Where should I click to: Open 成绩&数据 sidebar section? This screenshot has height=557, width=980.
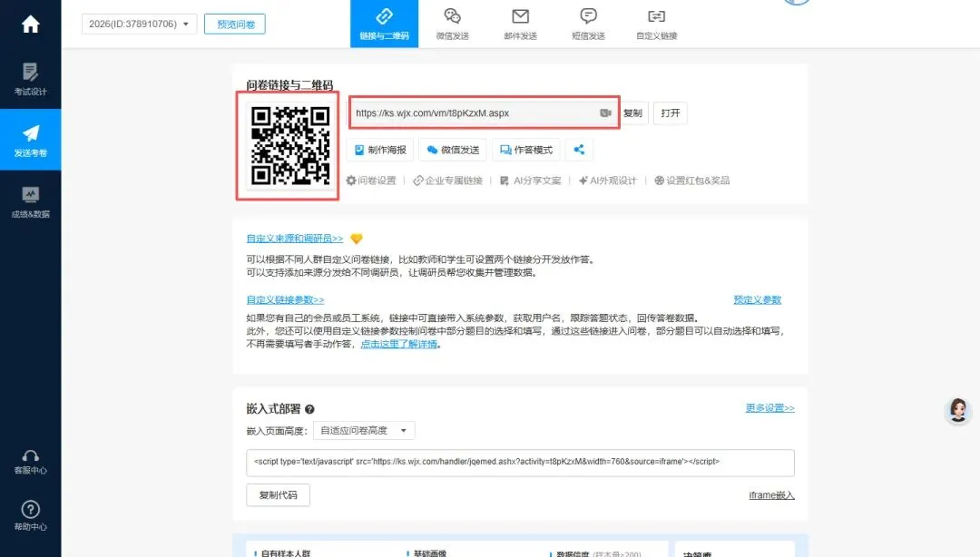click(30, 202)
